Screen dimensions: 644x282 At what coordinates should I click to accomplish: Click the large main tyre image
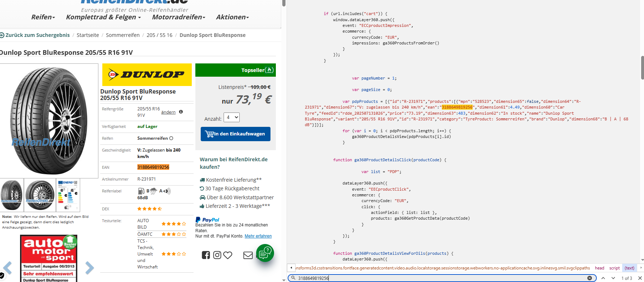[49, 121]
